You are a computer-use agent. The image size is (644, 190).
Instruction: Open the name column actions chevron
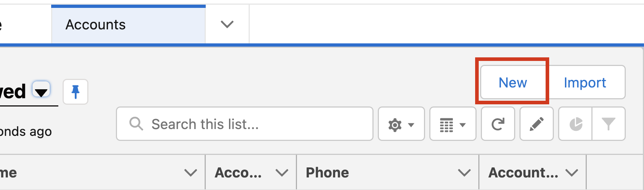point(190,173)
